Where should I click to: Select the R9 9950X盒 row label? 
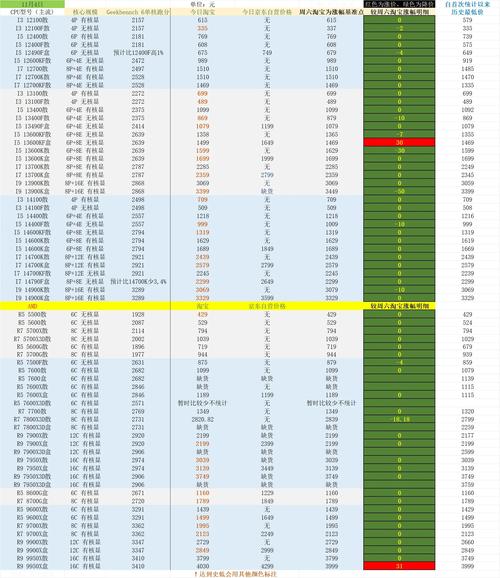(x=32, y=566)
